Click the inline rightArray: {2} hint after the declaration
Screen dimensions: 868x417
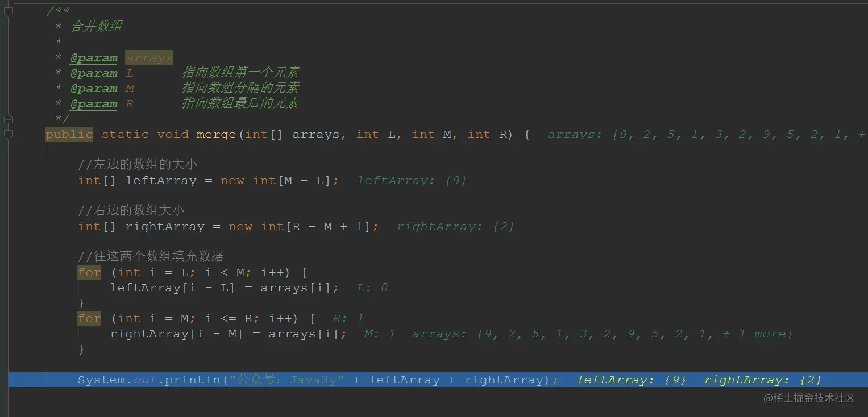455,227
